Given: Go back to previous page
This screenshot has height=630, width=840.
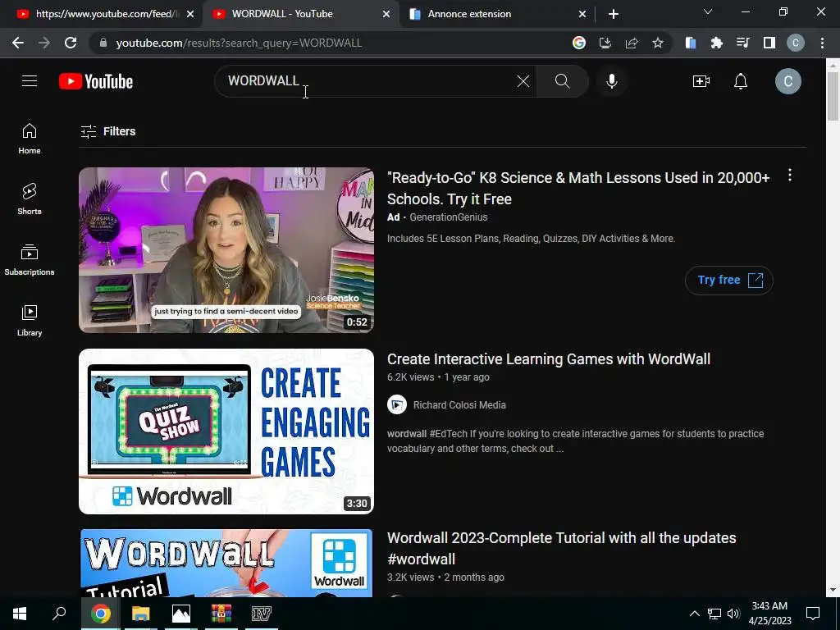Looking at the screenshot, I should click(x=18, y=43).
